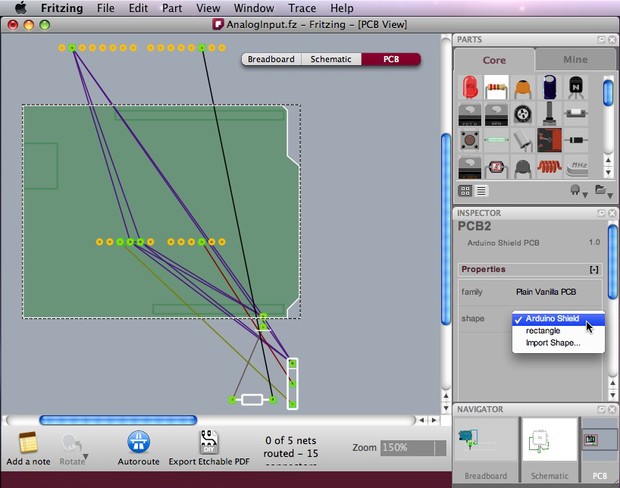
Task: Select PCB view in canvas switcher
Action: click(x=391, y=59)
